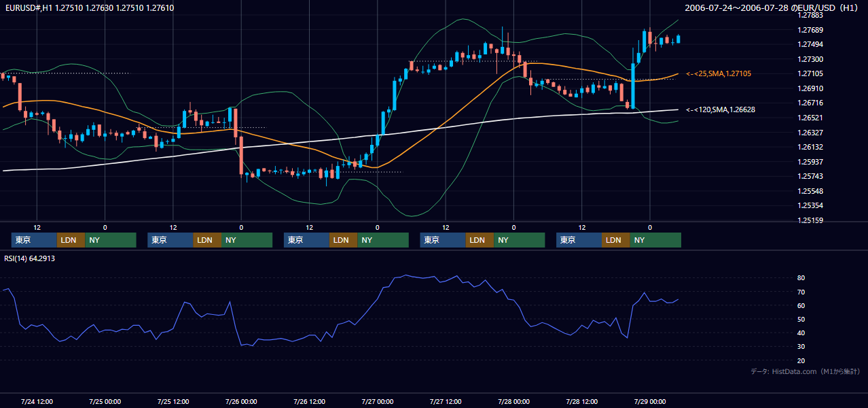Select the 120 SMA label showing 1.26628

click(x=721, y=109)
